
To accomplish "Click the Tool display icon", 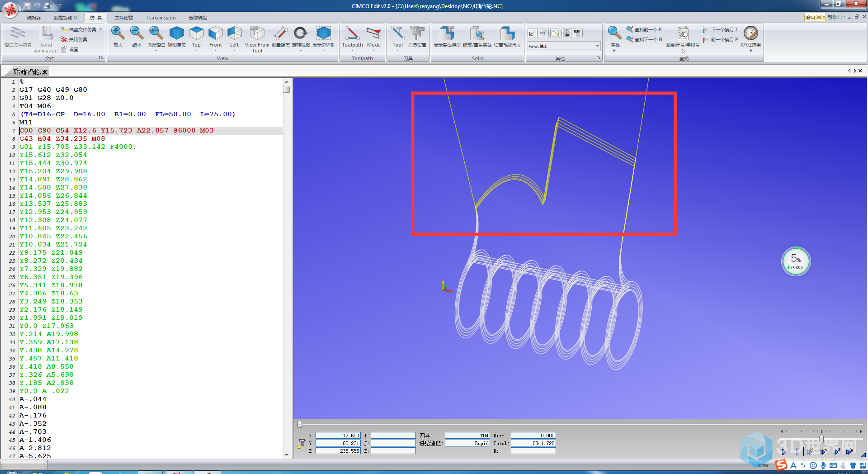I will click(397, 33).
